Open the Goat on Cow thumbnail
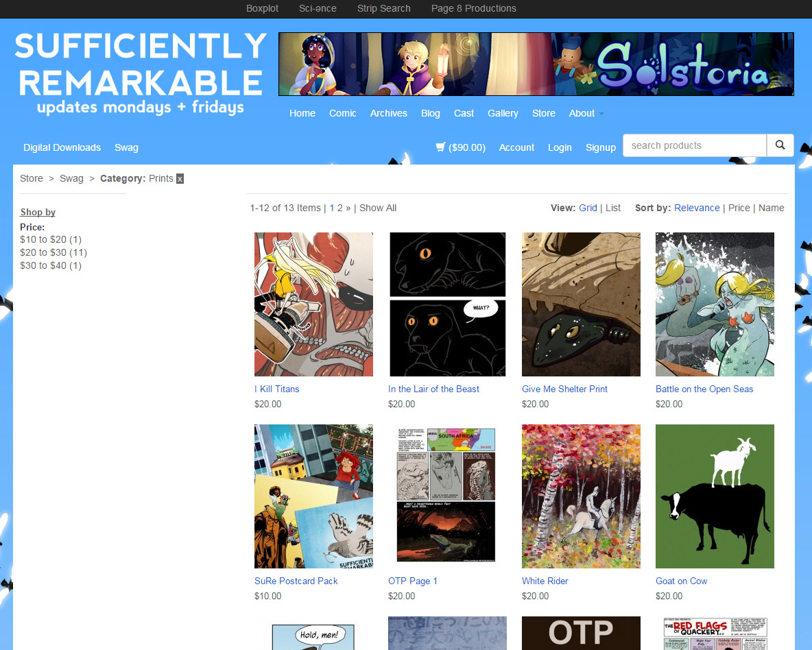 (x=715, y=496)
